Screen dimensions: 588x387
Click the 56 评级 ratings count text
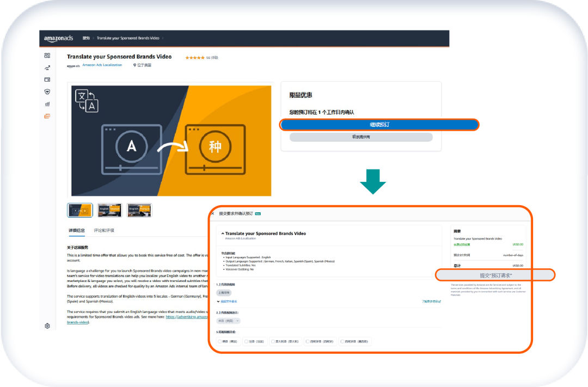point(212,58)
